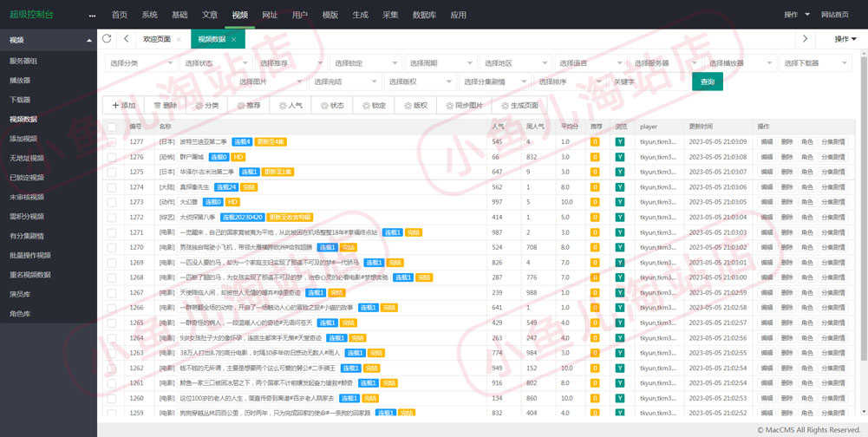868x437 pixels.
Task: Check the box for row 1277
Action: pos(112,142)
